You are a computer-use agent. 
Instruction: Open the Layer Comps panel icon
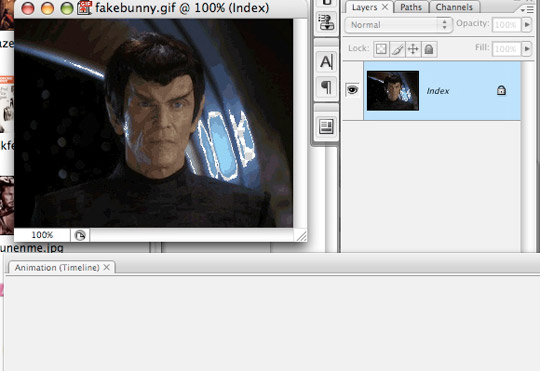tap(326, 126)
